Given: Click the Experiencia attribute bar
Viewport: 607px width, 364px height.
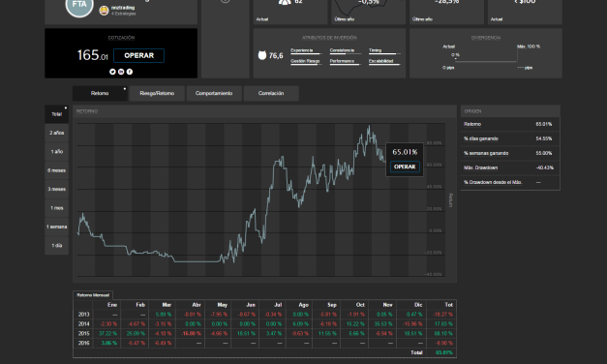Looking at the screenshot, I should (x=306, y=53).
